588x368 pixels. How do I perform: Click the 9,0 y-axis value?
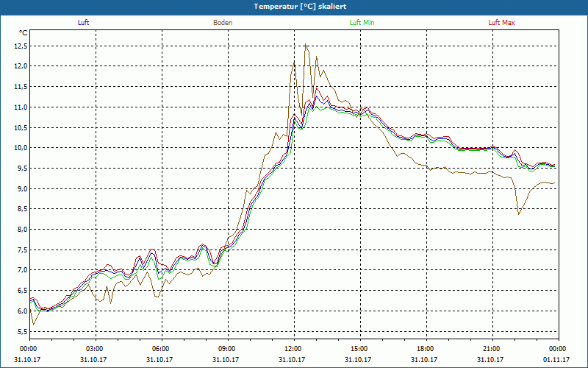22,189
